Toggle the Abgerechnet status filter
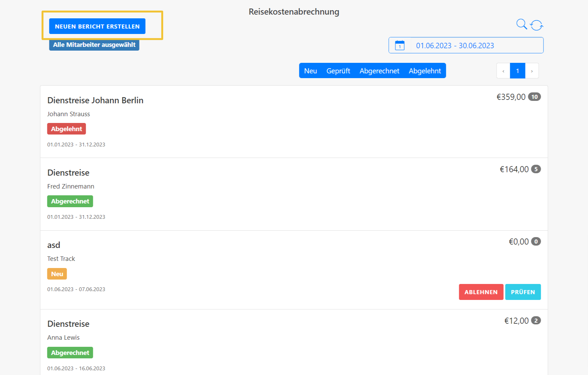588x375 pixels. tap(379, 71)
